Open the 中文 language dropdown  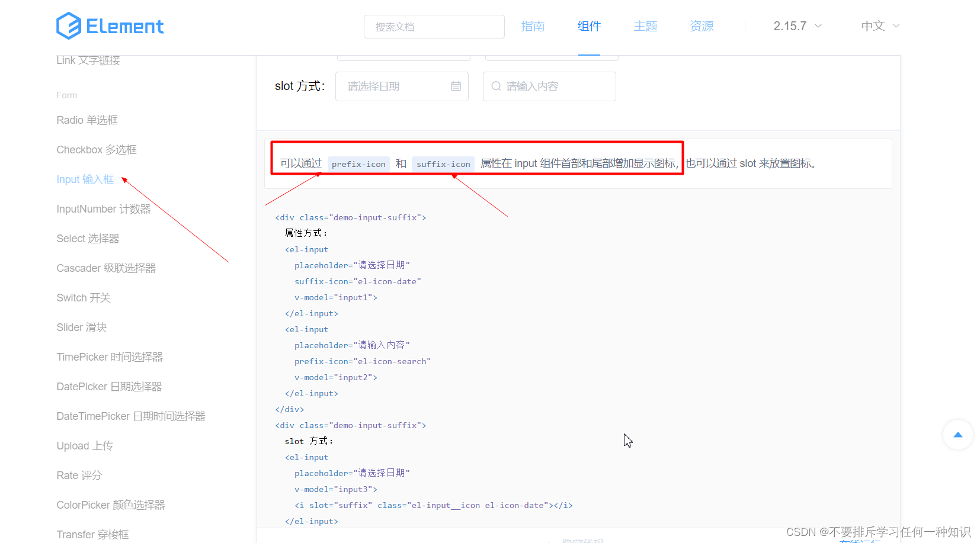point(880,26)
